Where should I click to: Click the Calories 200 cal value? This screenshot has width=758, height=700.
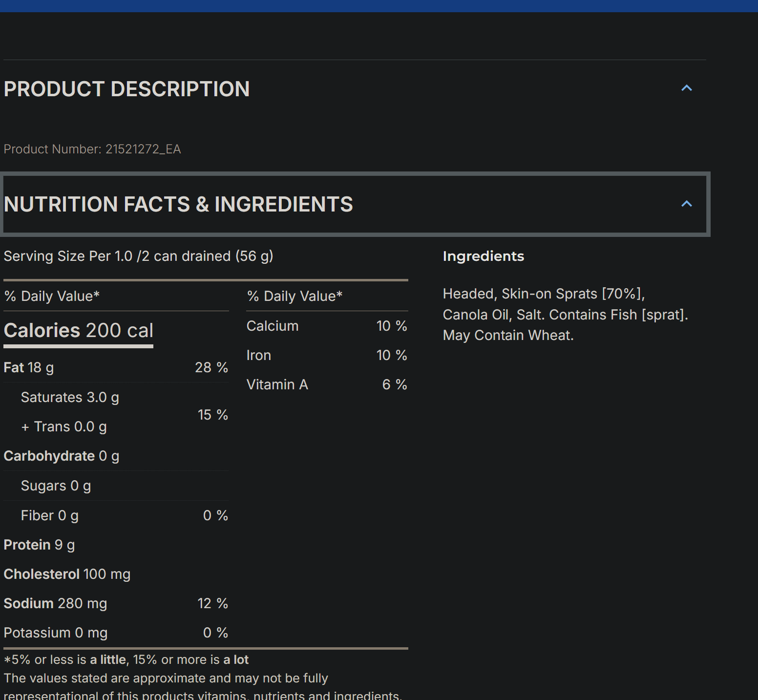pos(78,330)
